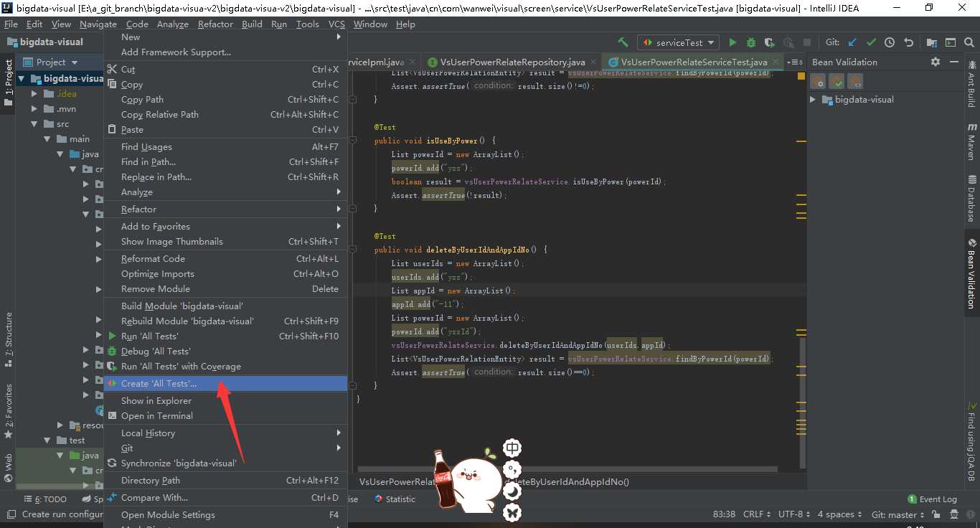Screen dimensions: 980x528
Task: Expand bigdata-visual in Bean Validation tree
Action: point(813,99)
